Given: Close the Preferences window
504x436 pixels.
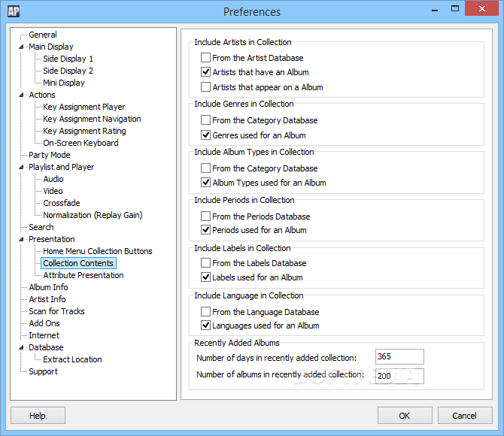Looking at the screenshot, I should coord(482,9).
